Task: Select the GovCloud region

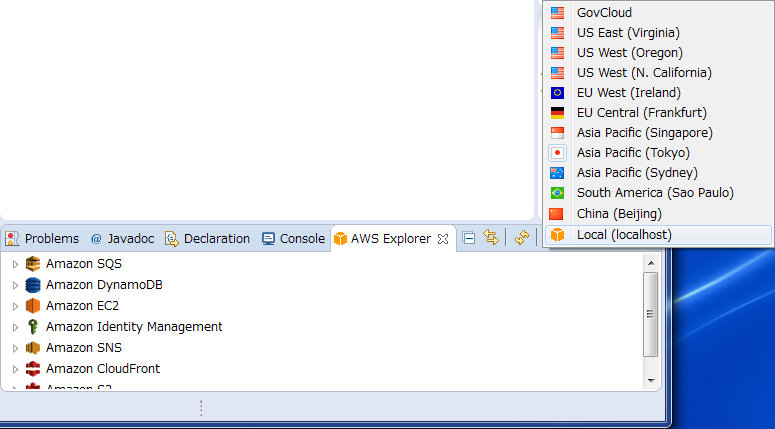Action: point(658,12)
